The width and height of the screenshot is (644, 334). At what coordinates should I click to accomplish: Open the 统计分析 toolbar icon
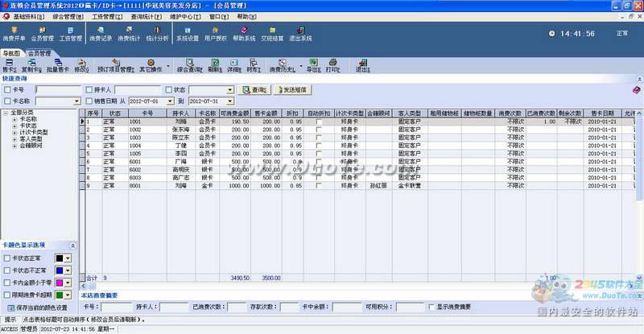pyautogui.click(x=157, y=34)
